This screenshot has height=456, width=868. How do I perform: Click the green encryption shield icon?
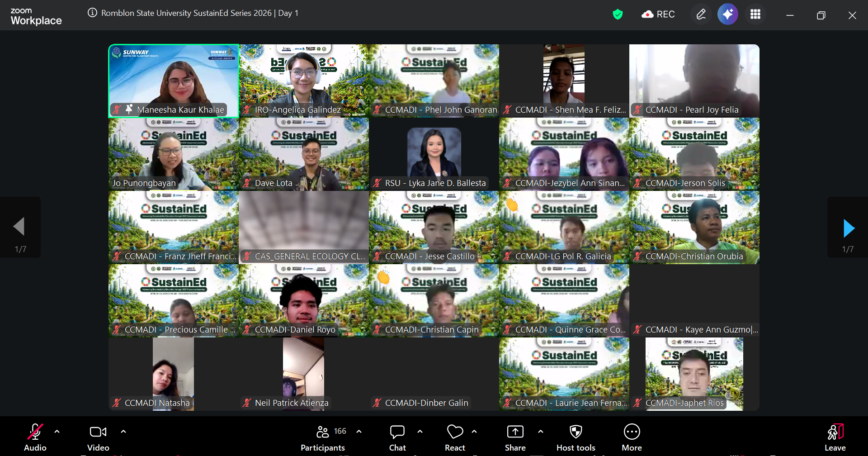tap(618, 14)
